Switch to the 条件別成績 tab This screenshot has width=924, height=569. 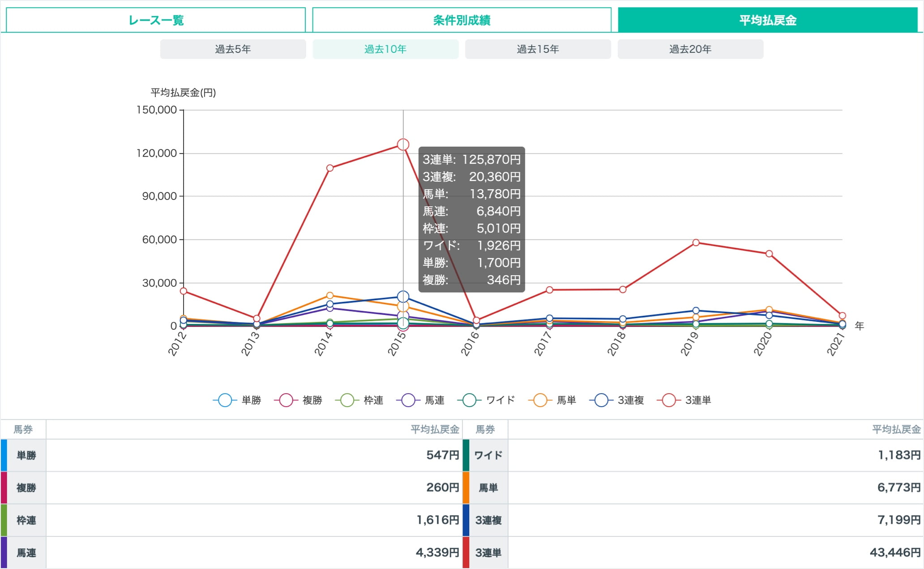[x=462, y=20]
